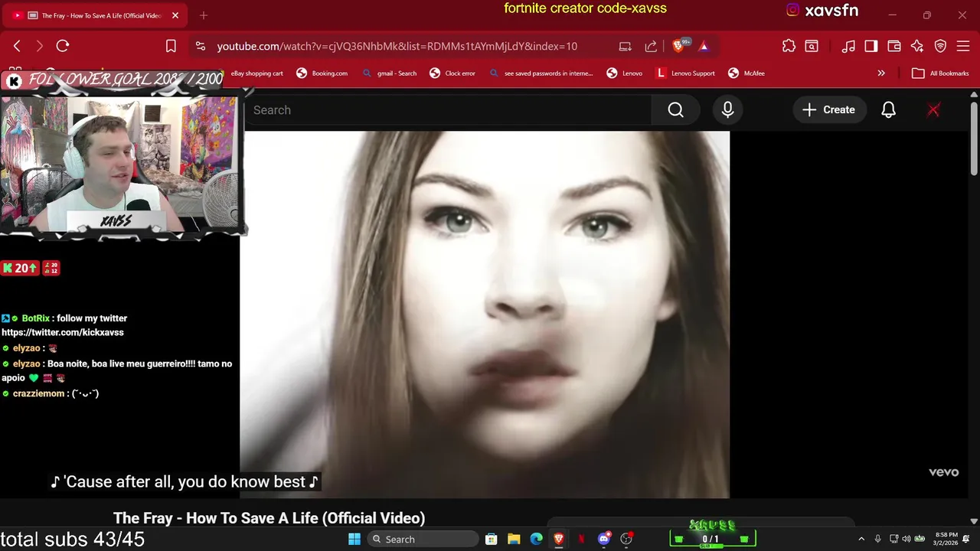Open the twitter.com/kickxavss chat link
This screenshot has width=980, height=551.
tap(63, 332)
